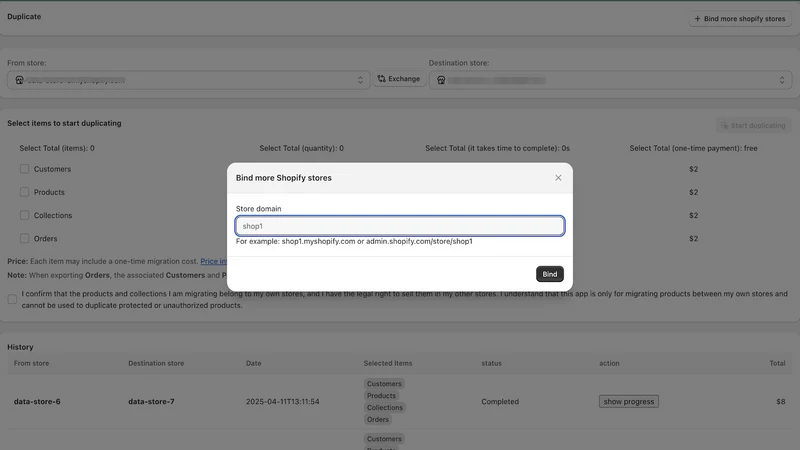The image size is (800, 450).
Task: Show progress for data-store-6 migration
Action: [629, 402]
